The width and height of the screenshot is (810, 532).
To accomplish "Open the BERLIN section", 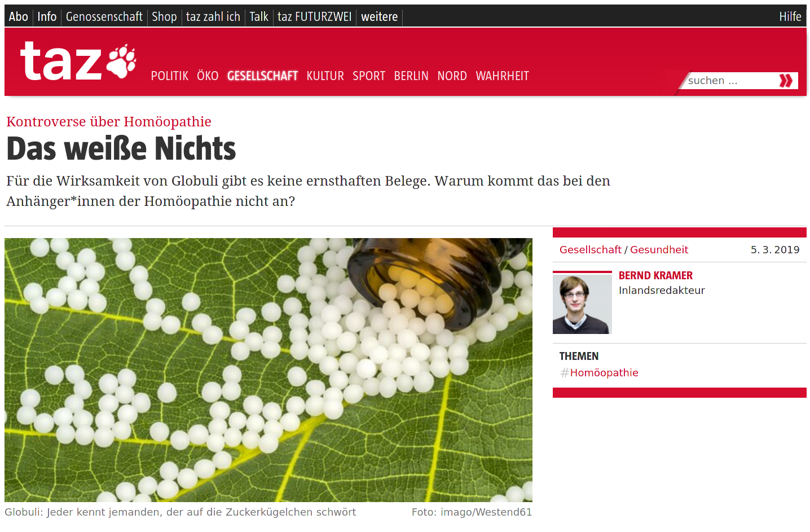I will (x=411, y=76).
